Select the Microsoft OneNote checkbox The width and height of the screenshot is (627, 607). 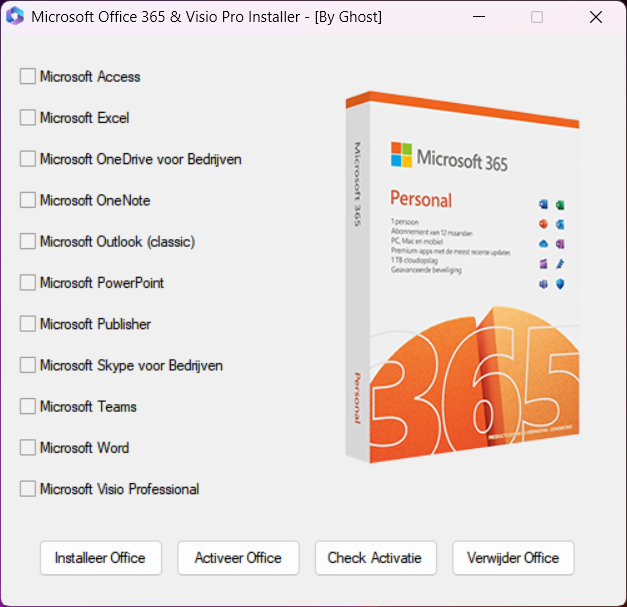point(28,200)
